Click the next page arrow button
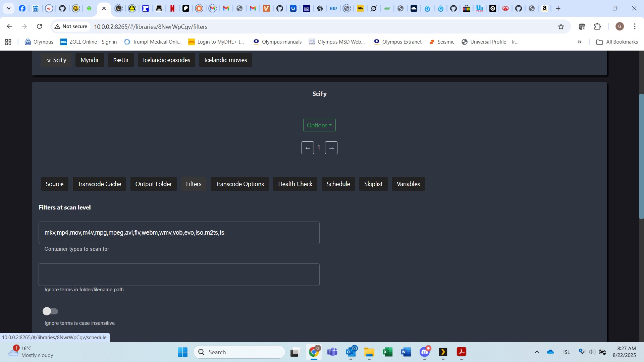 (x=331, y=148)
